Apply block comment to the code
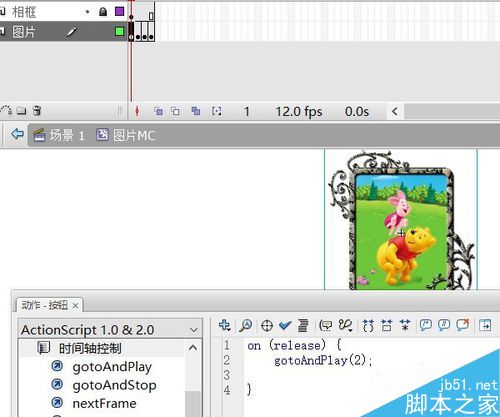The height and width of the screenshot is (417, 500). 426,325
